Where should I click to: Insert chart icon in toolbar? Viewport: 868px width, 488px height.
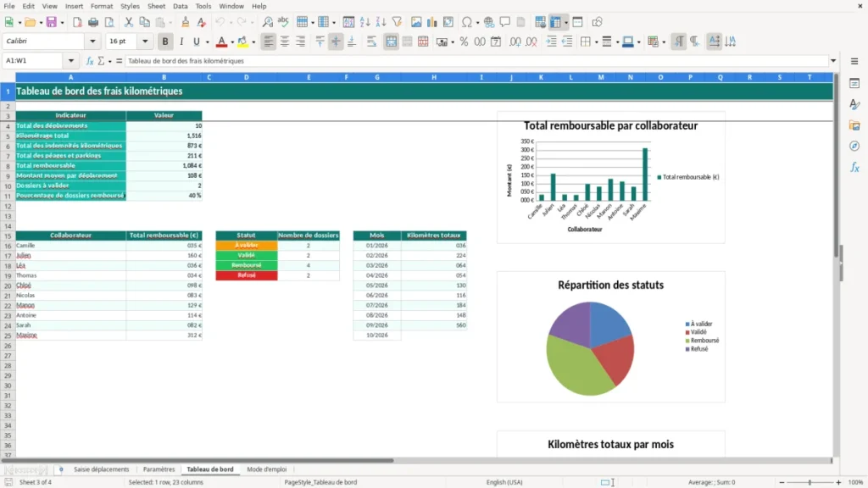[432, 22]
